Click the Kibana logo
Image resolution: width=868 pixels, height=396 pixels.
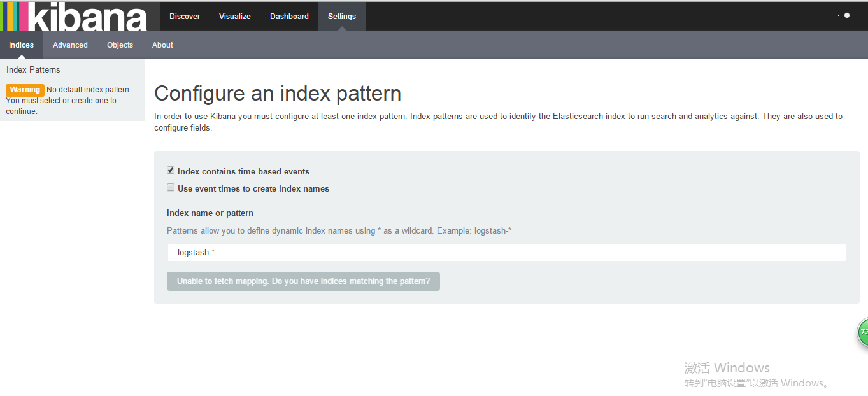tap(74, 16)
